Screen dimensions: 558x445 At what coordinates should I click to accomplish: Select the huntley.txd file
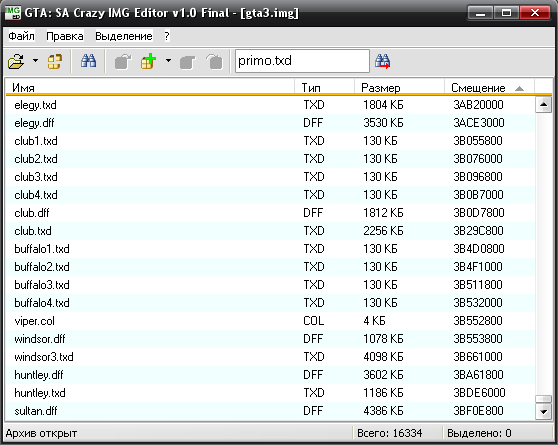pos(270,393)
